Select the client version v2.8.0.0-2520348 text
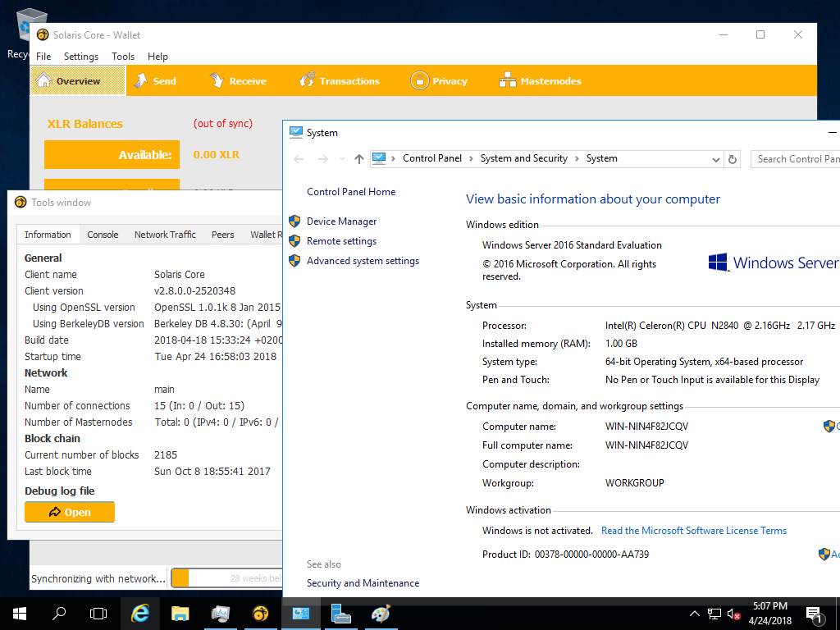 pos(195,291)
